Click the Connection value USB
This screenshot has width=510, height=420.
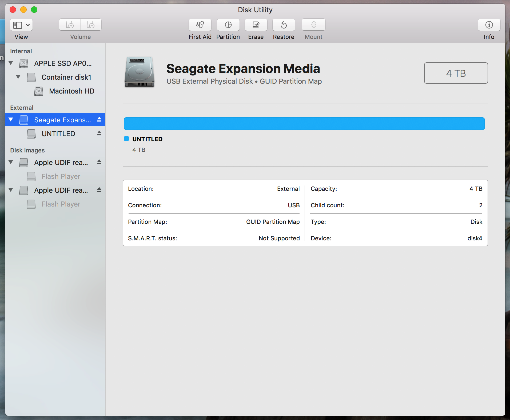[294, 205]
